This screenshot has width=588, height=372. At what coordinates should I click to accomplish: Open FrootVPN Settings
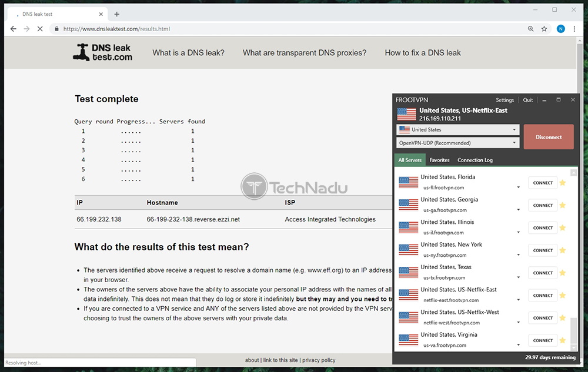click(505, 100)
